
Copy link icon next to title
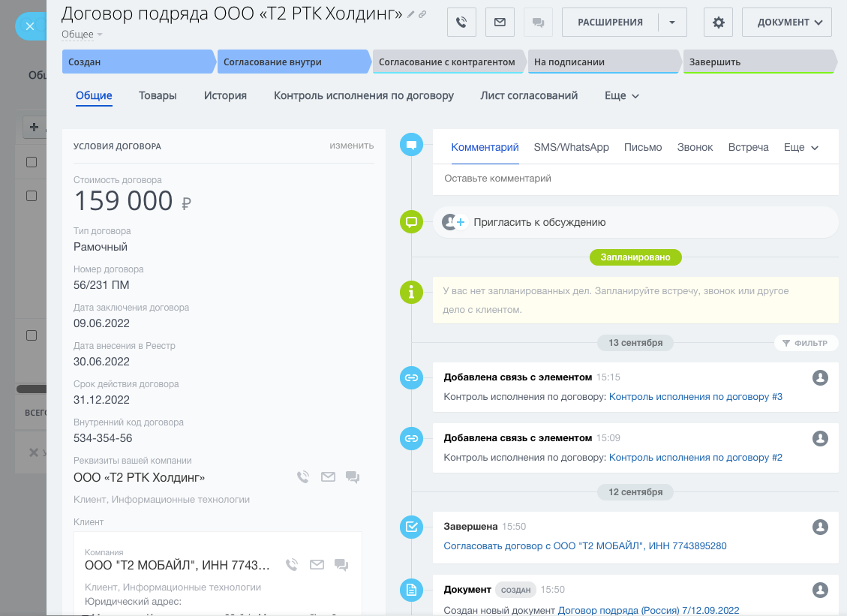tap(422, 14)
